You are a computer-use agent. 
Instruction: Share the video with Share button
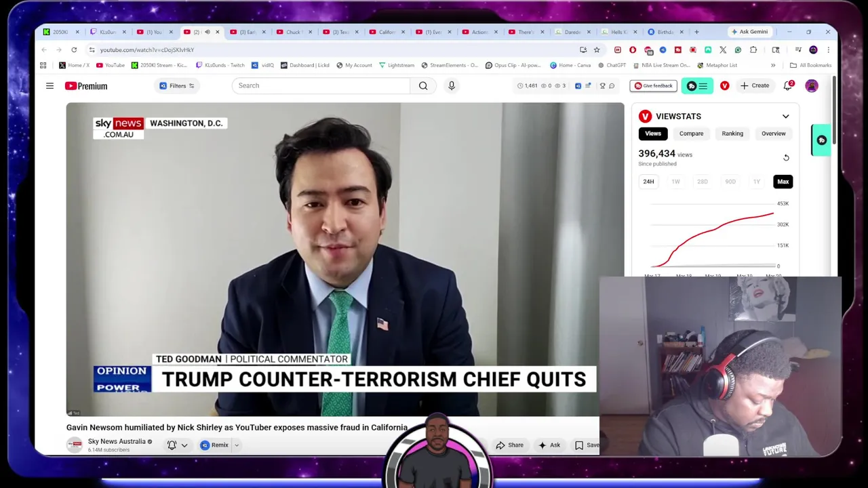[x=509, y=445]
